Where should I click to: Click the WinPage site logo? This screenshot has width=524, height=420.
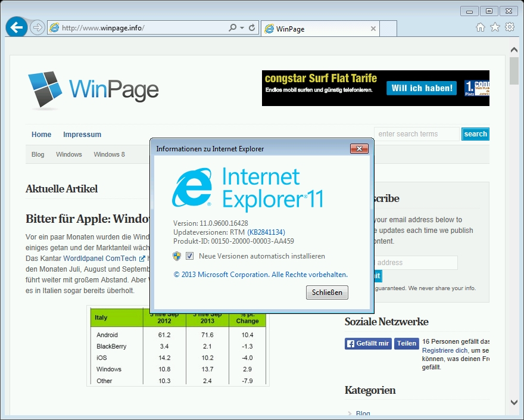click(x=93, y=89)
